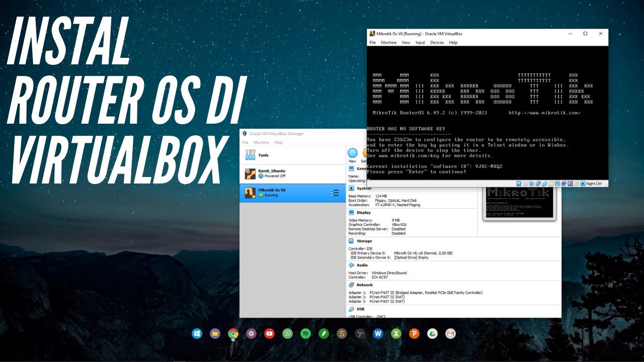Select Tools entry in VirtualBox Manager
Viewport: 644px width, 362px height.
(293, 155)
